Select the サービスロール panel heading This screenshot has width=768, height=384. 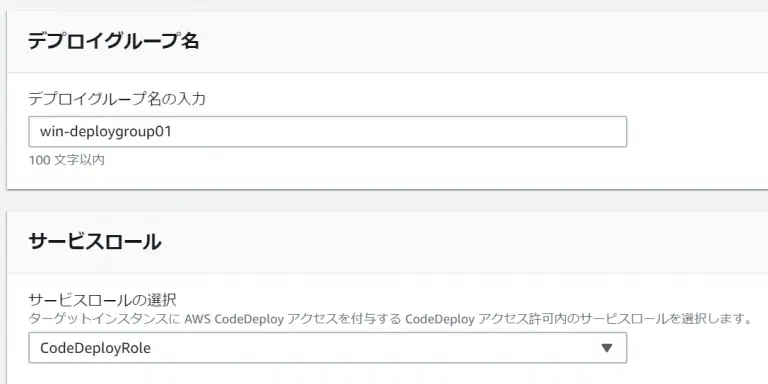[95, 242]
